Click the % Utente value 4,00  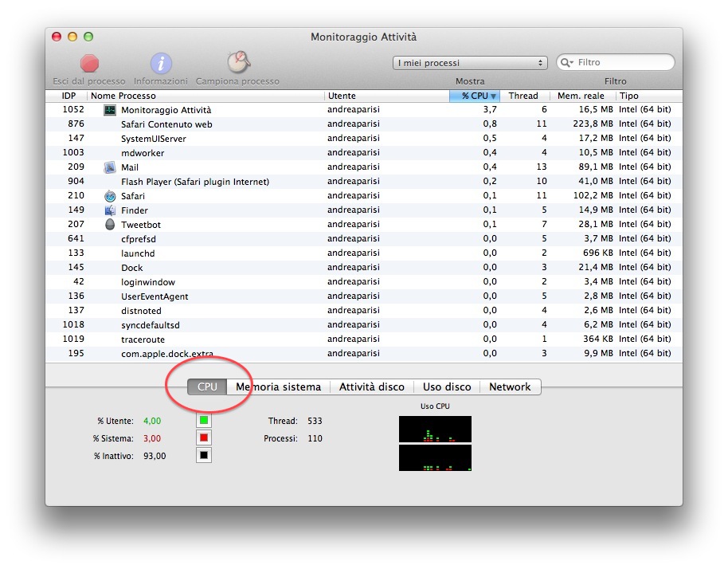tap(152, 421)
